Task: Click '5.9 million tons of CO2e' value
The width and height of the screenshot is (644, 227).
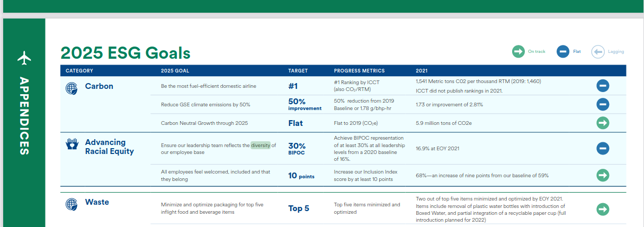Action: click(x=444, y=123)
